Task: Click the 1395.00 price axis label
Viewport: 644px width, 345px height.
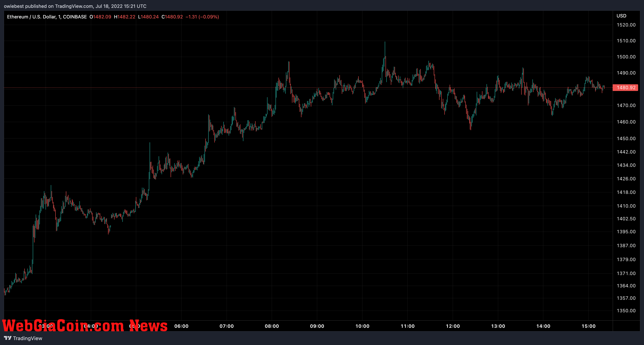Action: click(x=626, y=232)
